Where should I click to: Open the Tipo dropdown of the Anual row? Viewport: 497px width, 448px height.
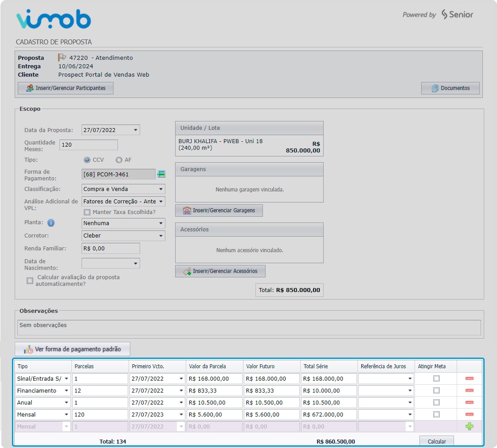click(x=67, y=403)
